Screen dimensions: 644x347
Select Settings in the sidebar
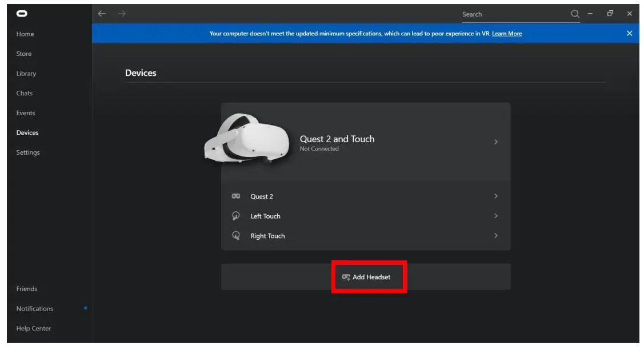[28, 152]
